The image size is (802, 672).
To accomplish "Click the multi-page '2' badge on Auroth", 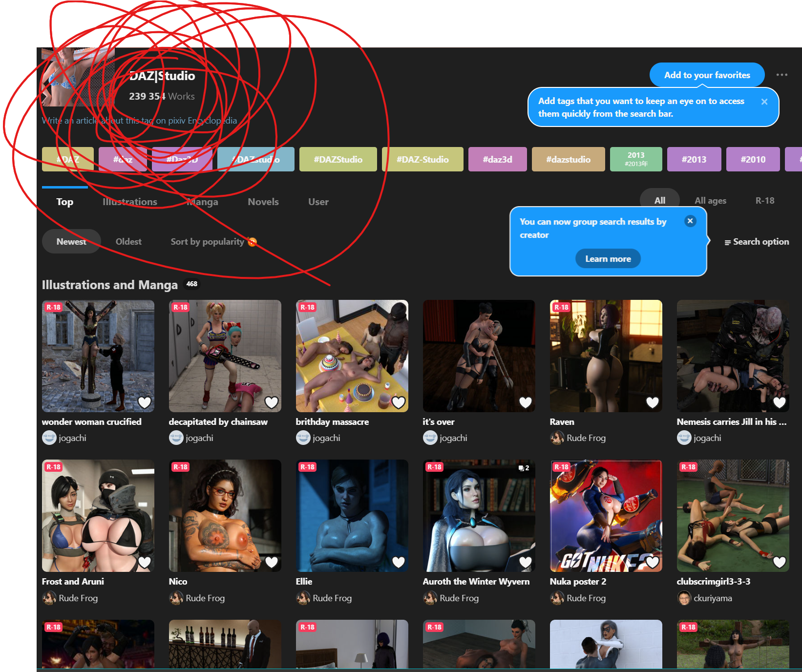I will 524,468.
